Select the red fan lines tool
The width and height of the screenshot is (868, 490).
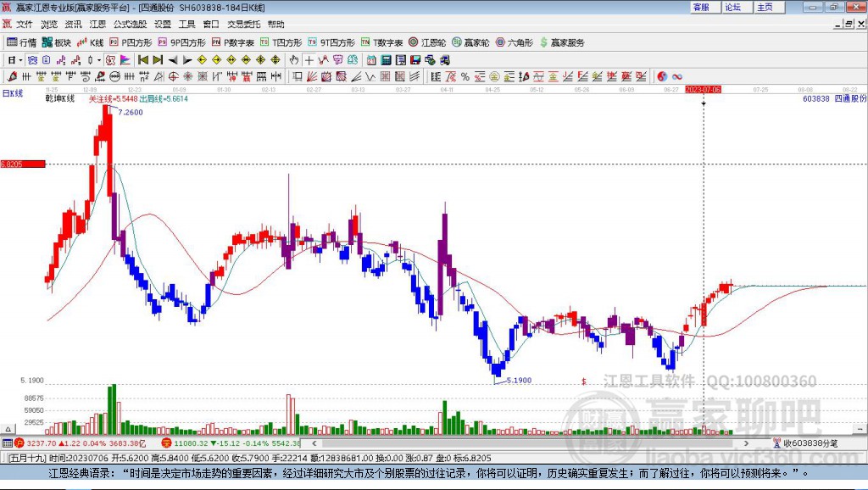(312, 76)
